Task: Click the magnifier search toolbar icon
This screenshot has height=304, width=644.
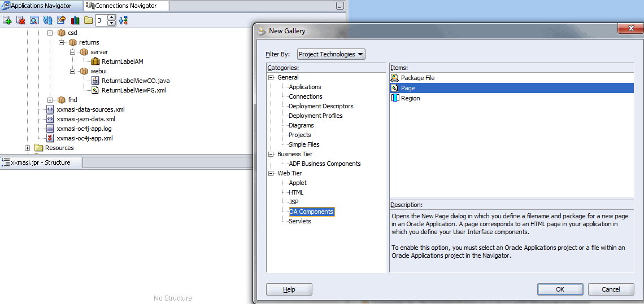Action: [x=34, y=20]
